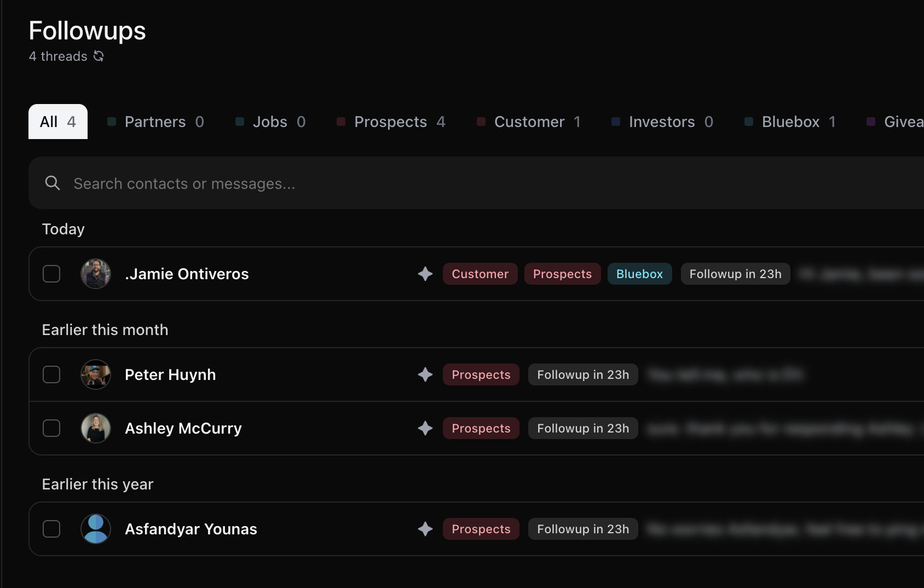This screenshot has width=924, height=588.
Task: Click Followup in 23h badge for Jamie
Action: pos(735,274)
